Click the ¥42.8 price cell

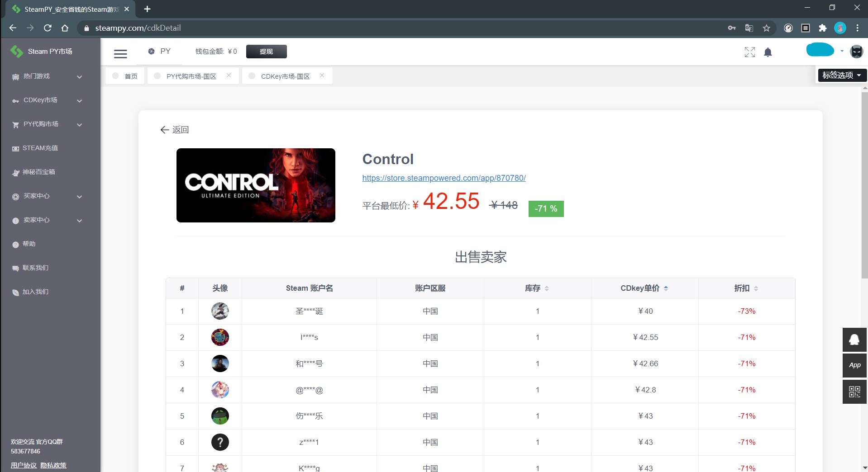[x=645, y=390]
